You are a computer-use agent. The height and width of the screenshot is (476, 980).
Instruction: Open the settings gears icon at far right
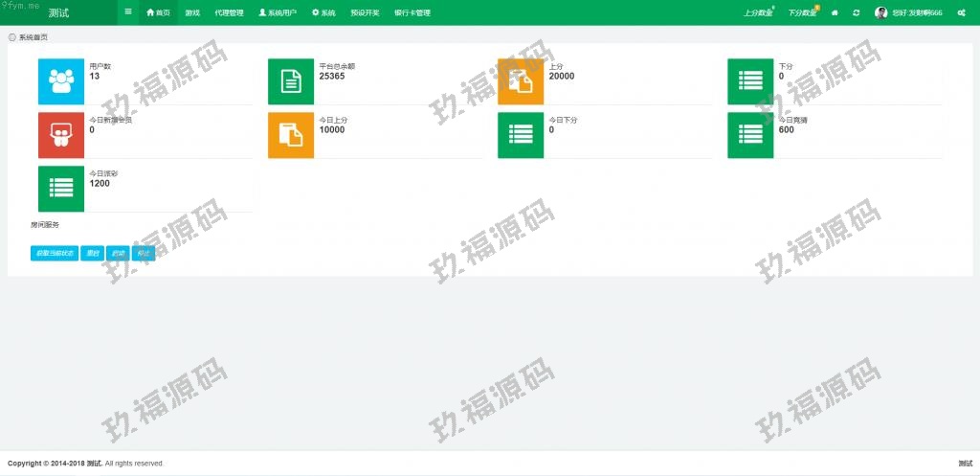pos(960,12)
